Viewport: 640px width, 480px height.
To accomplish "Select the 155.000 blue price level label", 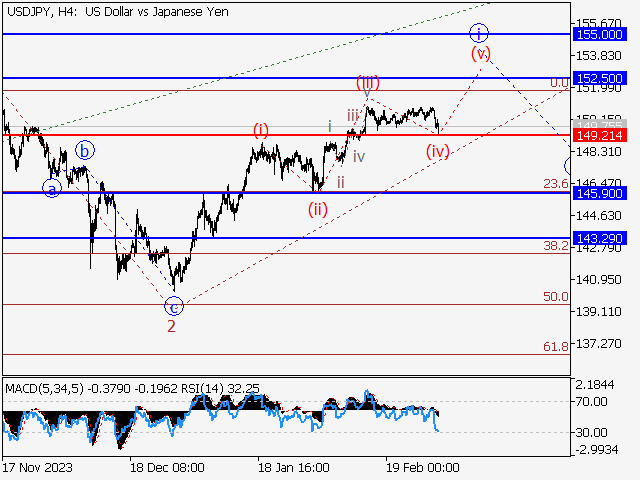I will coord(599,34).
